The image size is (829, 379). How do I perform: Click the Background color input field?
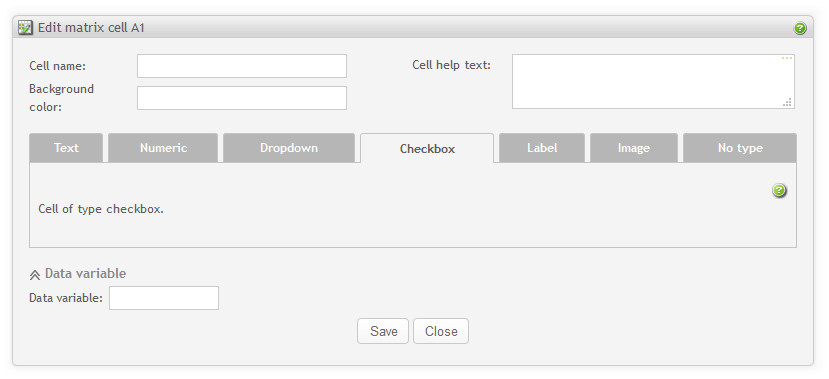(x=242, y=98)
